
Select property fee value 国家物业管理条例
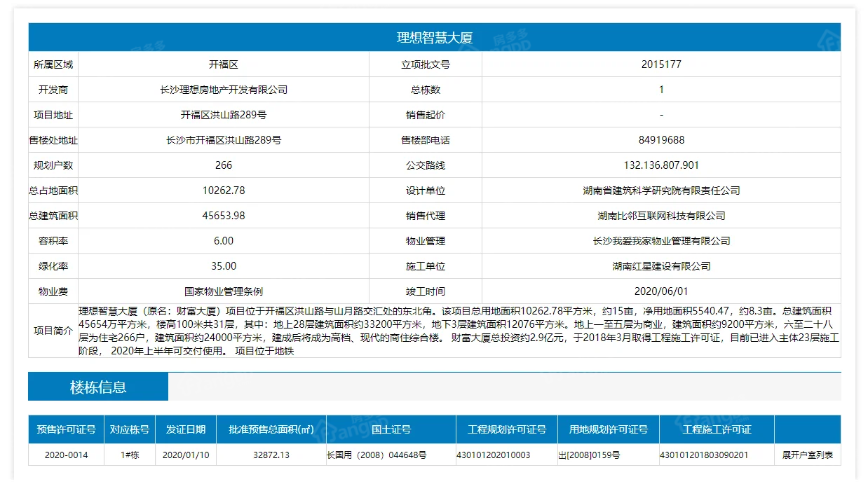224,291
